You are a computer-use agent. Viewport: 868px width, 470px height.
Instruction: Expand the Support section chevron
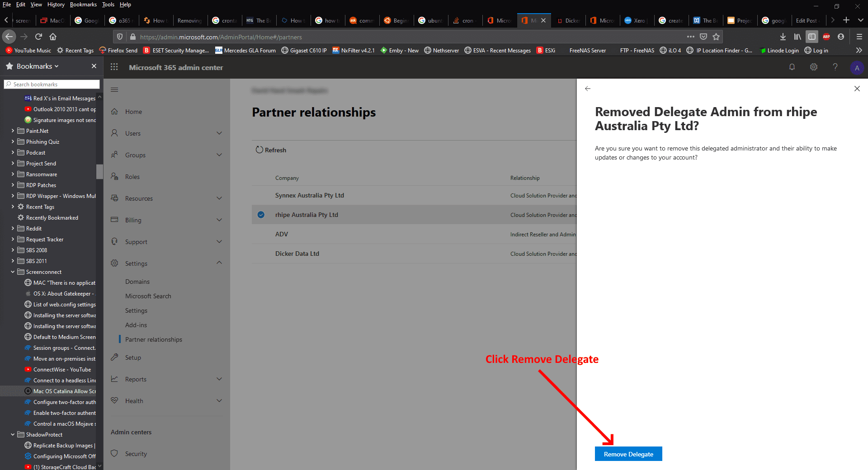coord(219,241)
